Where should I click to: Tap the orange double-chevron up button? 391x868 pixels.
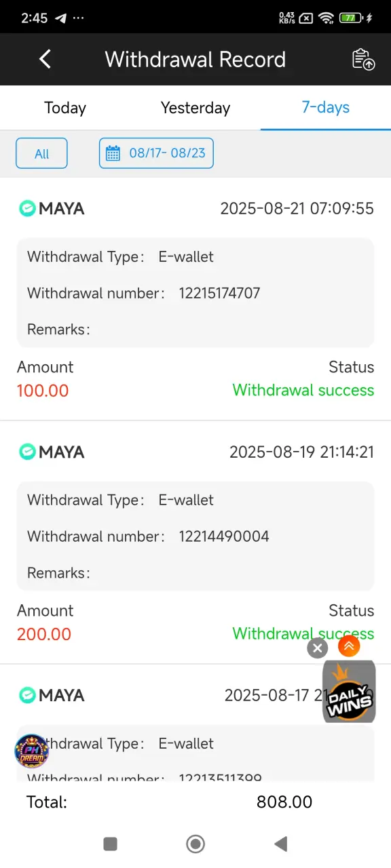coord(349,646)
